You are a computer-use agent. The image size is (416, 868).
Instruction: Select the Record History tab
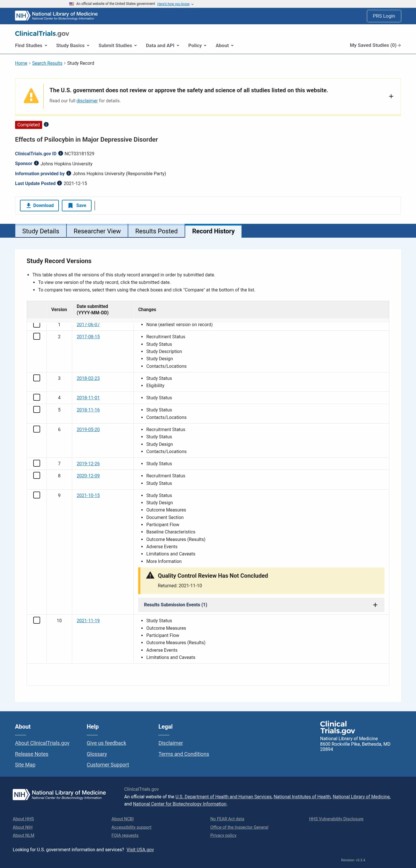(213, 231)
